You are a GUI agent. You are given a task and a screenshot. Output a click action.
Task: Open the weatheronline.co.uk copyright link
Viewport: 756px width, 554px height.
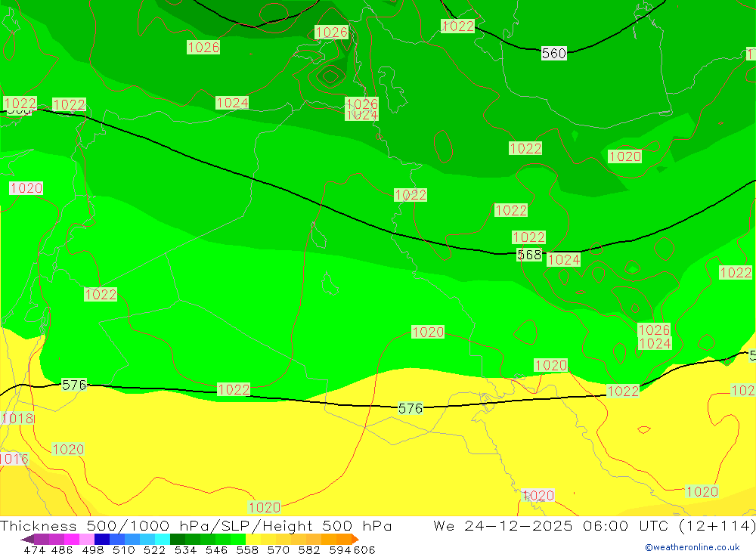[x=692, y=547]
